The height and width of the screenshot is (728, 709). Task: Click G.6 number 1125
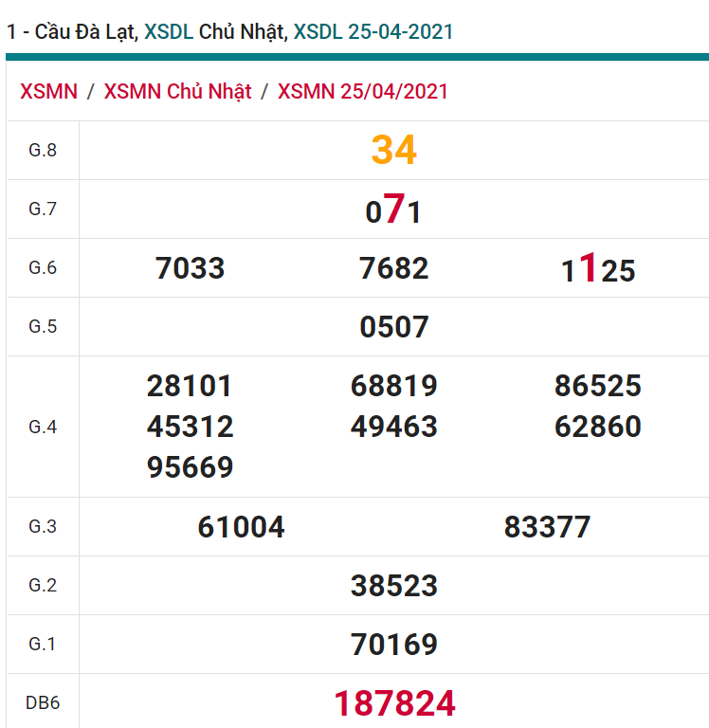pyautogui.click(x=598, y=270)
